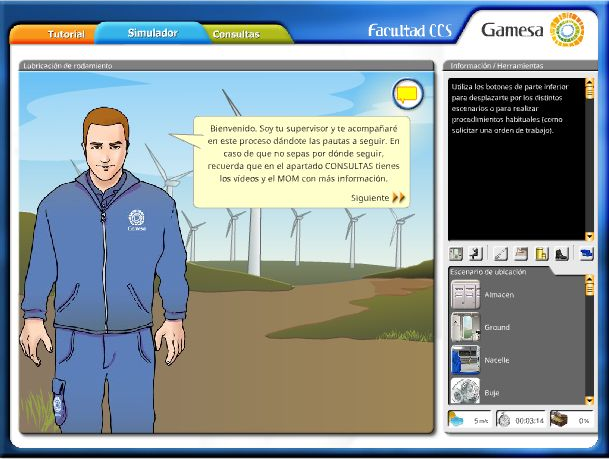Click the locker cabinet tool icon
Viewport: 609px width, 459px height.
click(x=456, y=254)
